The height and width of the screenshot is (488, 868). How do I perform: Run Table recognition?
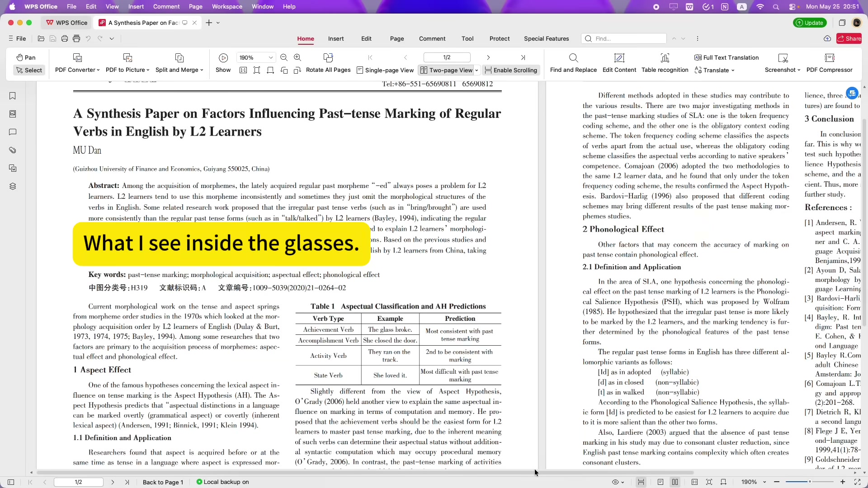(665, 63)
